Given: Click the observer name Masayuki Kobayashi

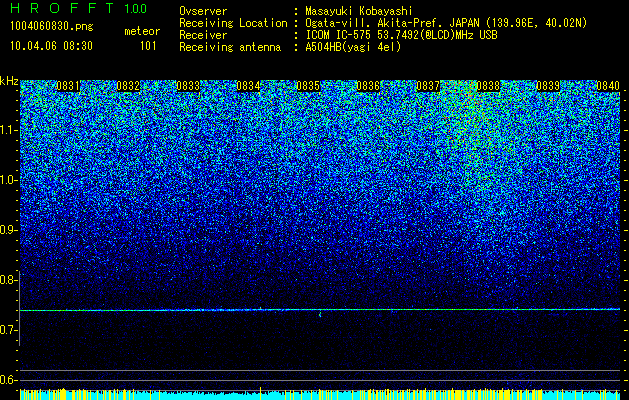Looking at the screenshot, I should [x=359, y=11].
